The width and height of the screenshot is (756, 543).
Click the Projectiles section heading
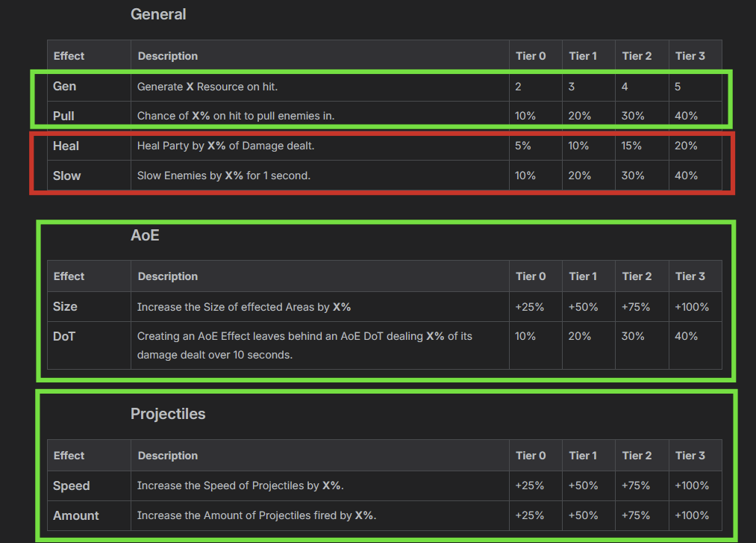pyautogui.click(x=168, y=414)
